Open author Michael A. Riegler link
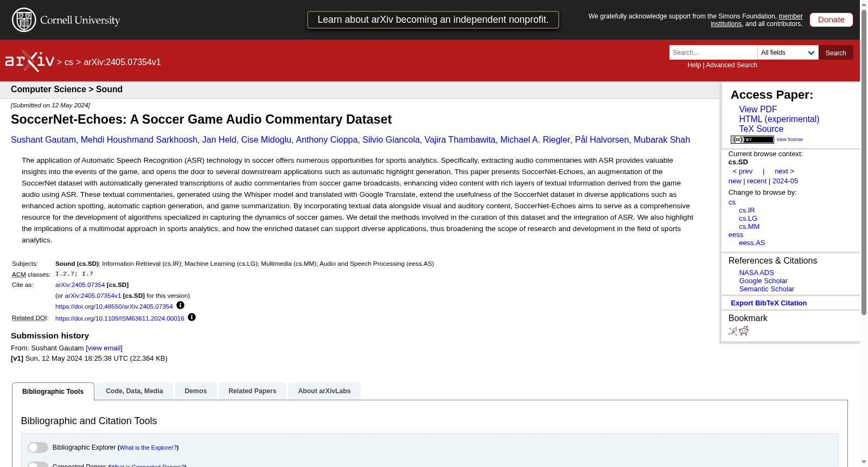 535,140
